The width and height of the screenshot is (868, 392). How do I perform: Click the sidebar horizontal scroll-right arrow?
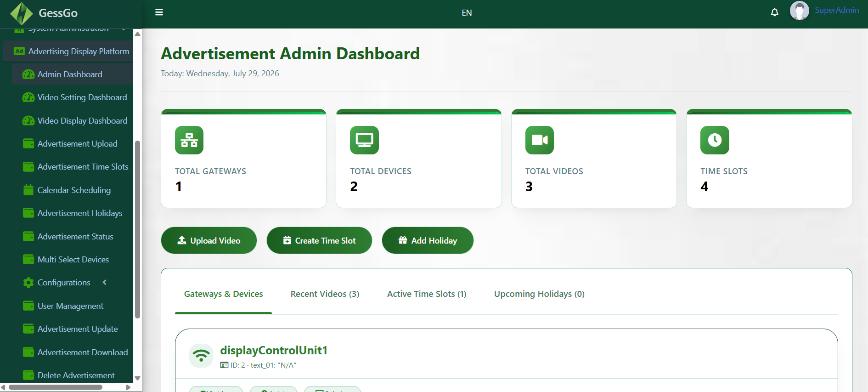point(129,387)
